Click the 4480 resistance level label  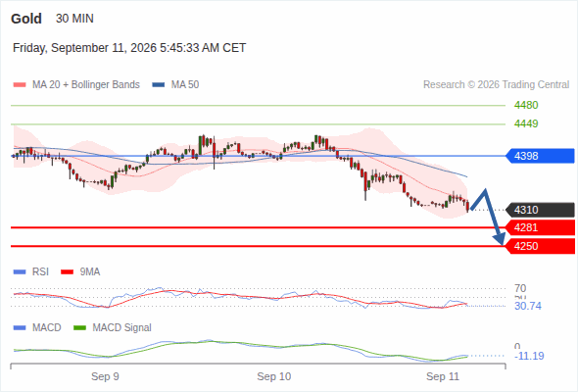click(526, 105)
